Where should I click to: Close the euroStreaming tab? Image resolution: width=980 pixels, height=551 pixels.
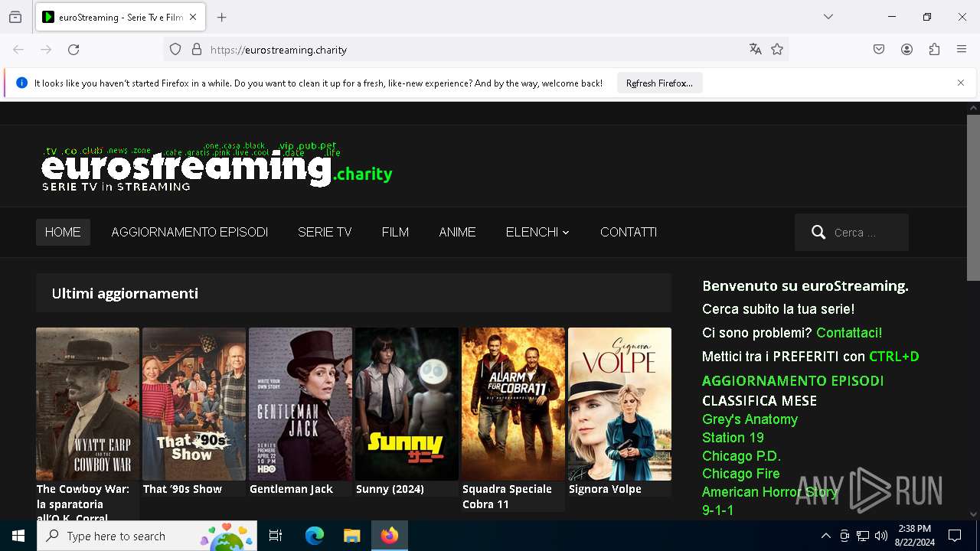(x=193, y=17)
